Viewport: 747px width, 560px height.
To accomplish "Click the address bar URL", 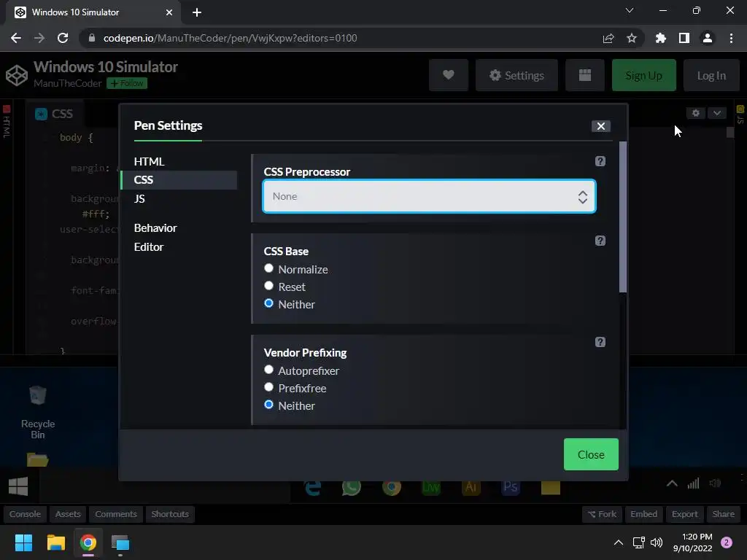I will click(x=230, y=38).
